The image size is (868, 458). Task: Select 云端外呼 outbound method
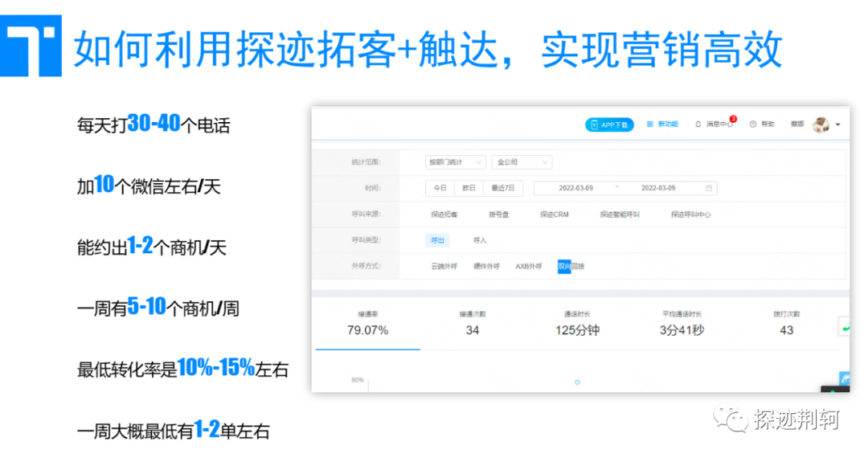444,267
